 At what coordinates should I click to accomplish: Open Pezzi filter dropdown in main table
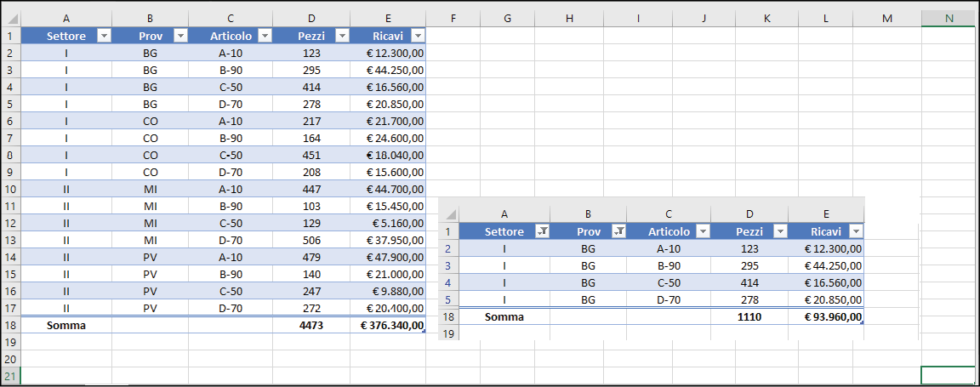[342, 37]
